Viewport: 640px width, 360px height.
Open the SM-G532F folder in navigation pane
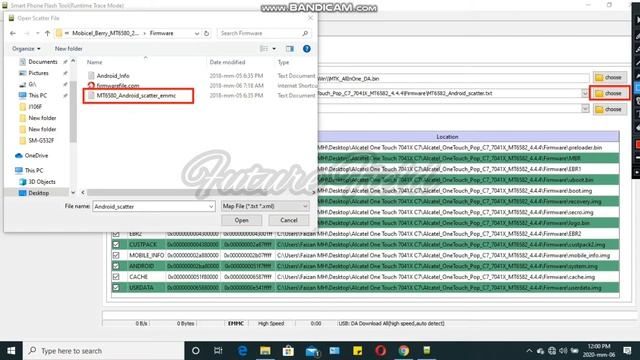[41, 140]
